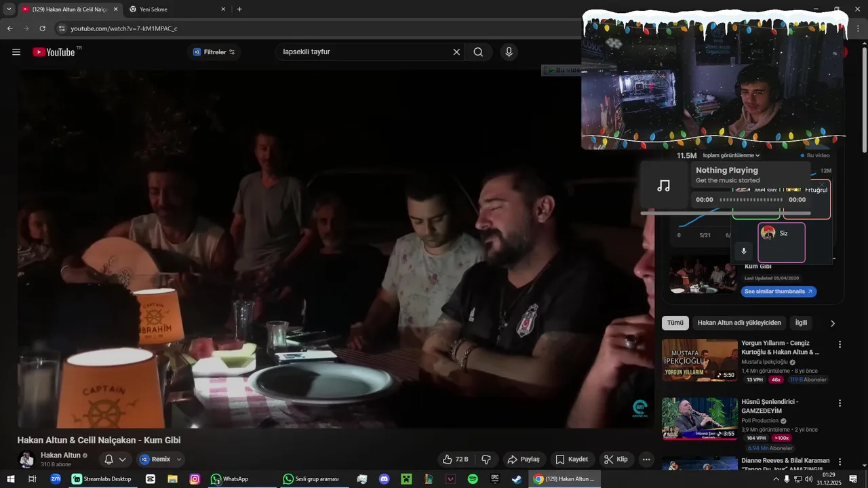Reload the current YouTube page
Image resolution: width=868 pixels, height=488 pixels.
coord(42,28)
